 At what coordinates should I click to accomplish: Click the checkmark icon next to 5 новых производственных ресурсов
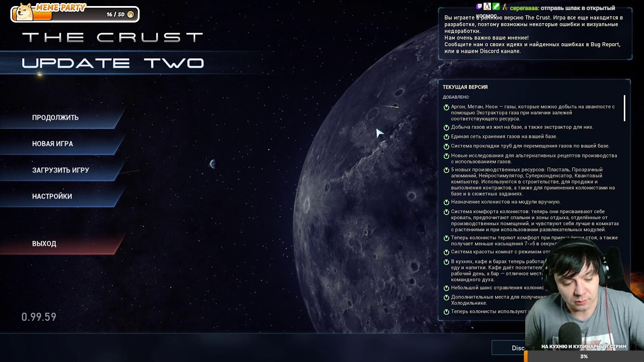pos(446,170)
